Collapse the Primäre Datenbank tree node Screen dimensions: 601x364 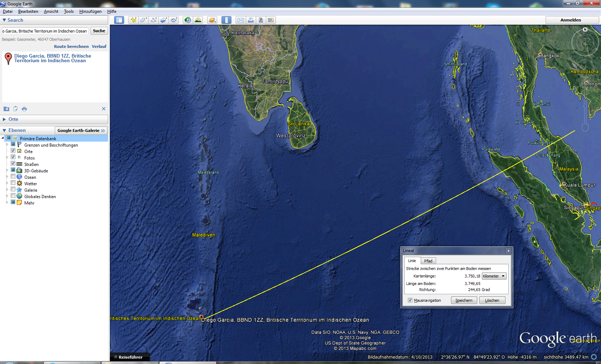(3, 138)
